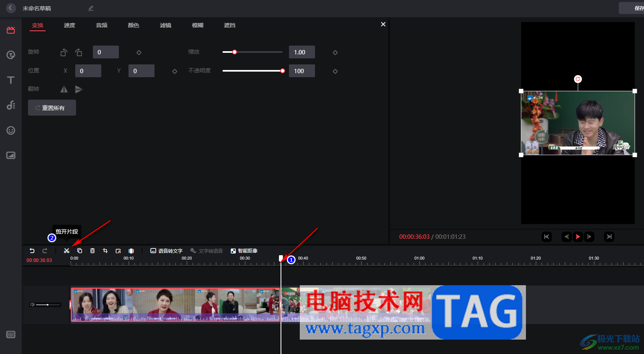Click the opacity value 100 field
The height and width of the screenshot is (354, 644).
coord(302,71)
